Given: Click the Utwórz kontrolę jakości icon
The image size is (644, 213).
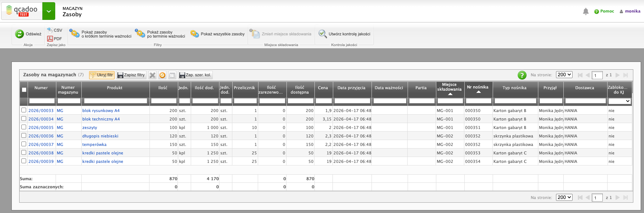Looking at the screenshot, I should click(x=323, y=34).
